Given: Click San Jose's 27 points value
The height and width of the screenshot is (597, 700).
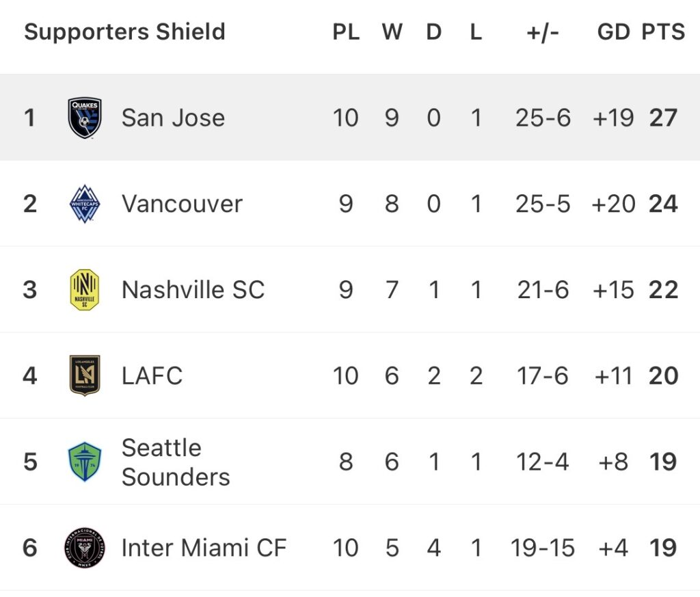Looking at the screenshot, I should [663, 118].
